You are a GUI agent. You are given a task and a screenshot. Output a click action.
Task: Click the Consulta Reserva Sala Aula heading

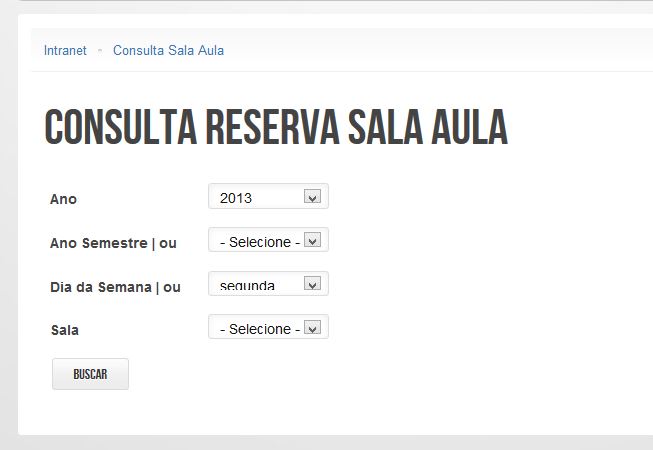276,127
